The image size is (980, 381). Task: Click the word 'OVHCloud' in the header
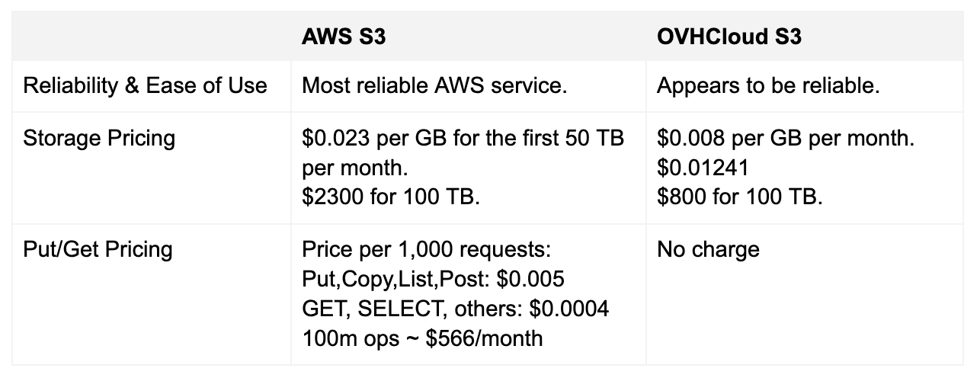click(712, 37)
